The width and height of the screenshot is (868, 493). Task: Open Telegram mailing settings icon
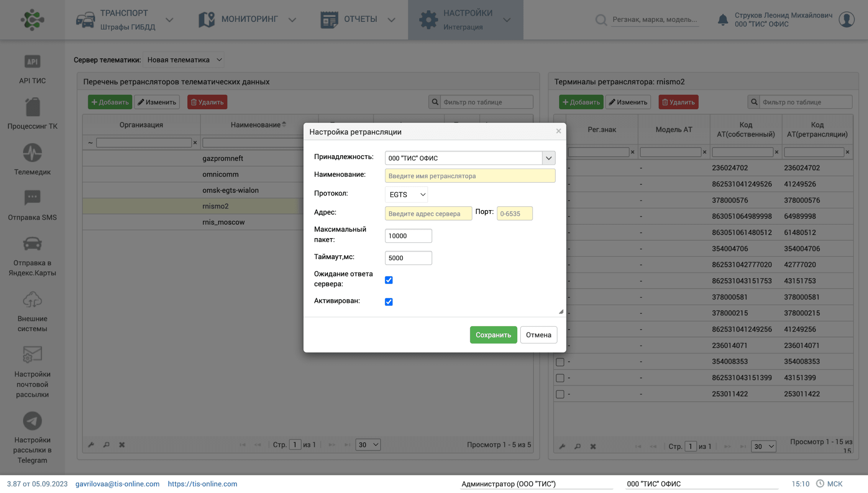(x=32, y=421)
